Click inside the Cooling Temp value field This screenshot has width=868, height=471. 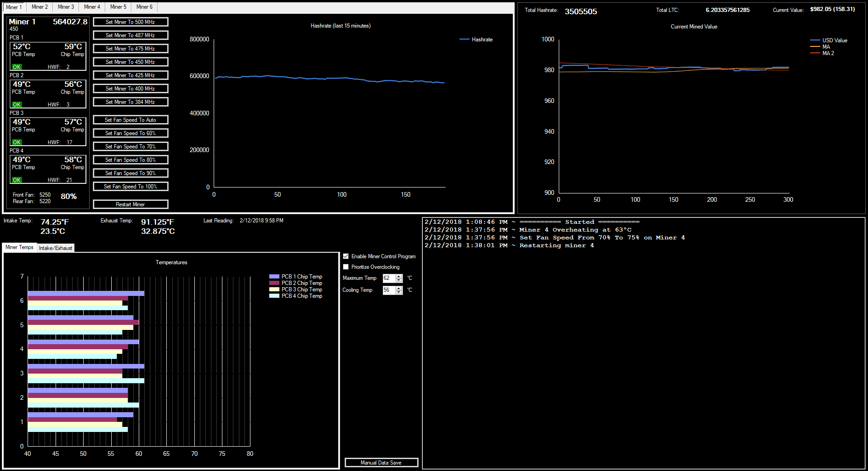click(389, 290)
